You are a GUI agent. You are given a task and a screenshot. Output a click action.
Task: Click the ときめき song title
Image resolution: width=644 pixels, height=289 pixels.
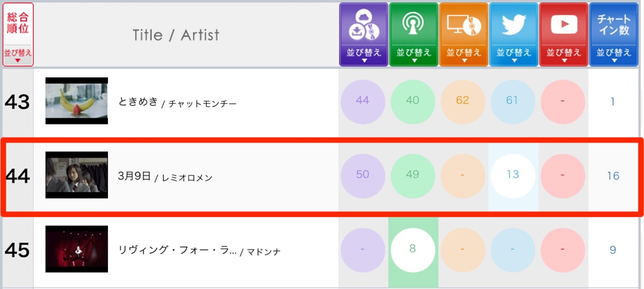(x=138, y=102)
